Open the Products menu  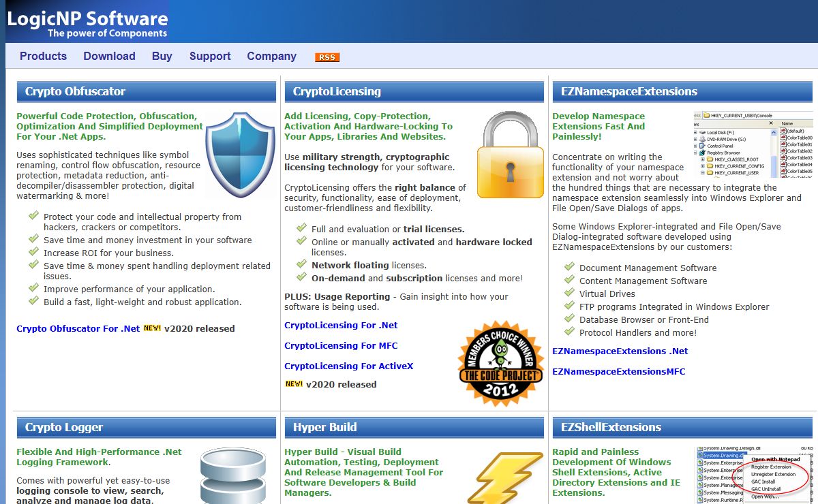tap(43, 56)
